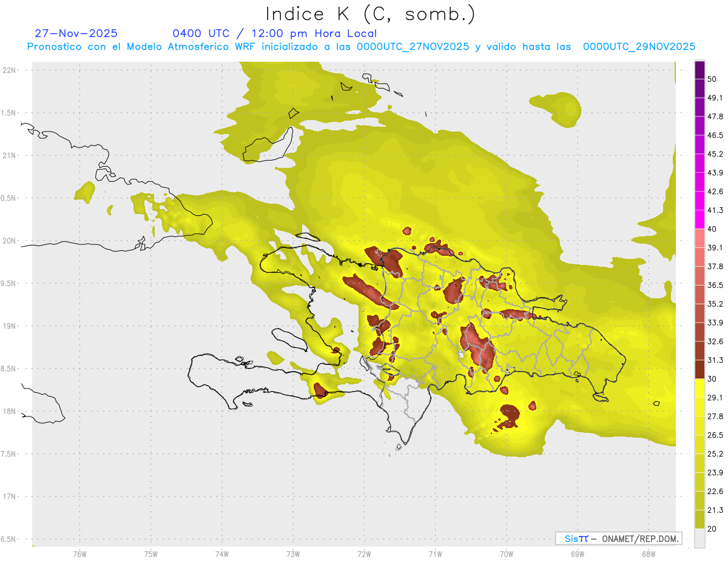
Task: Click the dark brown segment between 30 and 31.3
Action: [700, 369]
